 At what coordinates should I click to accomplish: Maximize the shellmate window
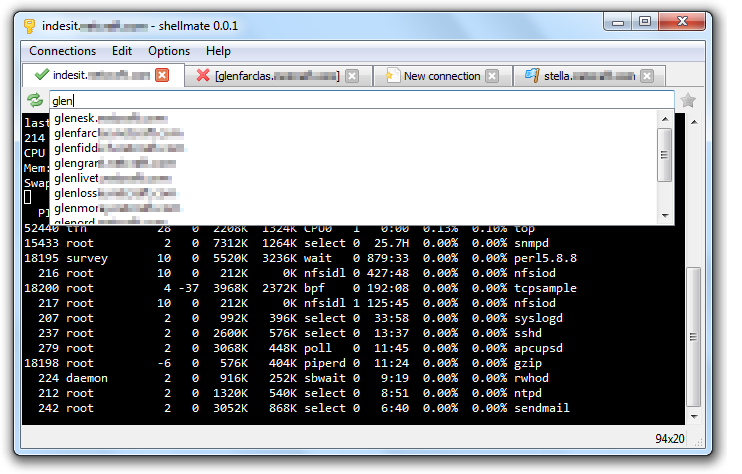[x=645, y=22]
